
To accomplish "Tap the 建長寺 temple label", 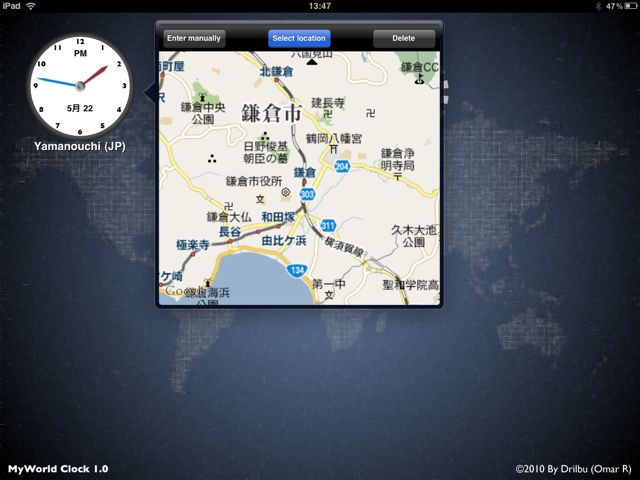I will click(328, 102).
